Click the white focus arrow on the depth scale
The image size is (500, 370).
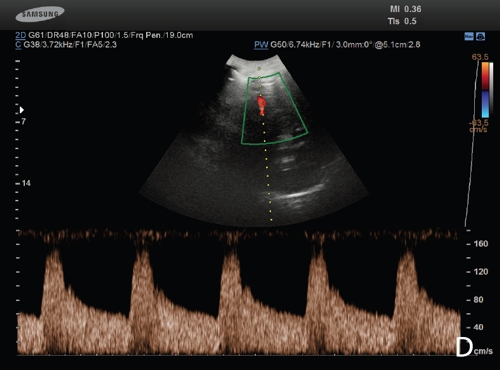click(x=22, y=110)
